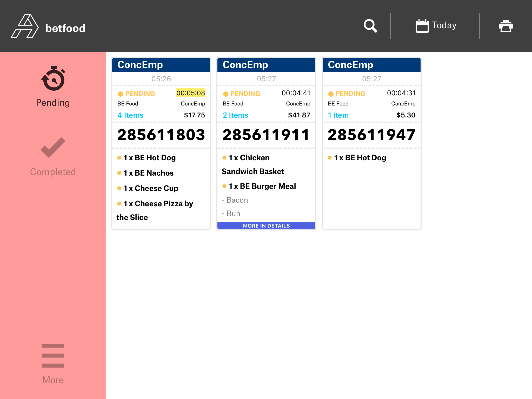Viewport: 532px width, 399px height.
Task: Click the highlighted 00:05:08 timer
Action: pos(190,93)
